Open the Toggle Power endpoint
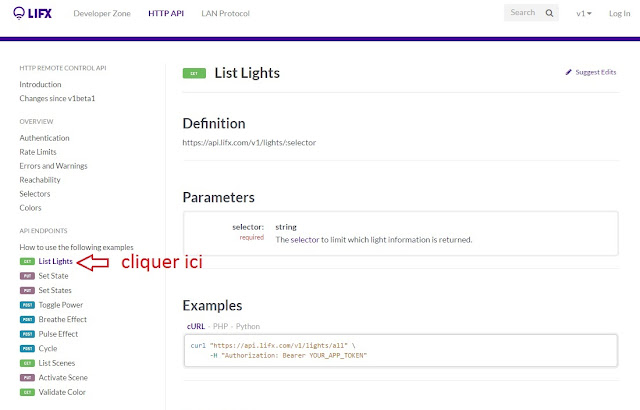640x410 pixels. pos(61,305)
